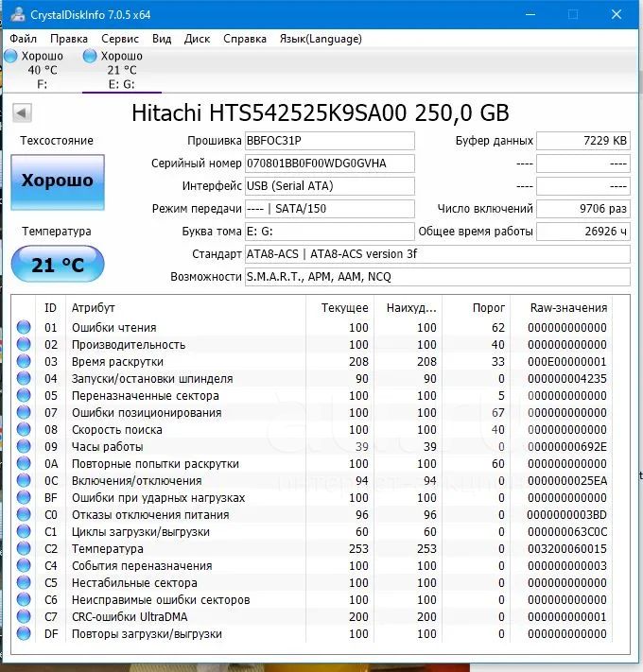Screen dimensions: 643x672
Task: Click the CrystalDiskInfo app icon in title bar
Action: [x=14, y=15]
